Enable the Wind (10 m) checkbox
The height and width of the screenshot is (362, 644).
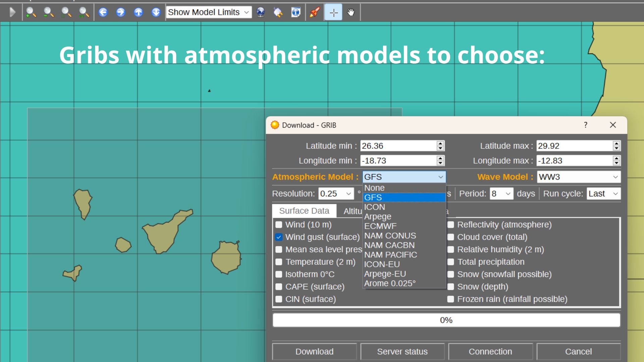279,225
